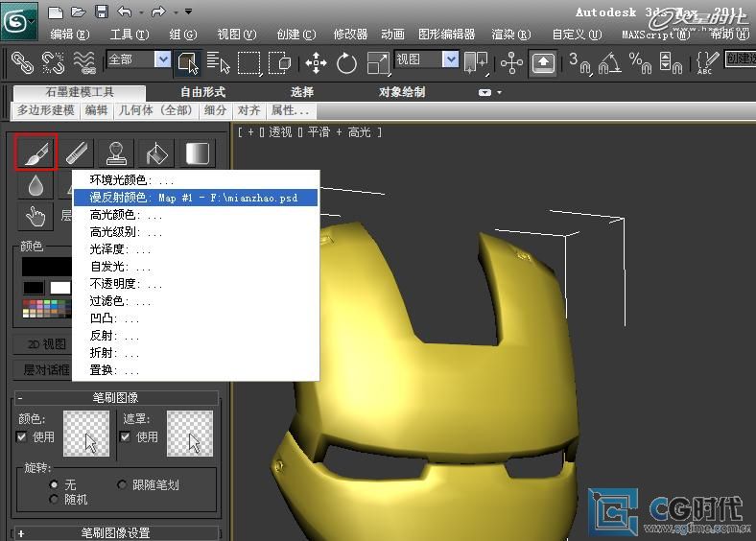Screen dimensions: 756x541
Task: Choose 漫反射颜色 Map #1 mianzhao.psd entry
Action: click(196, 198)
